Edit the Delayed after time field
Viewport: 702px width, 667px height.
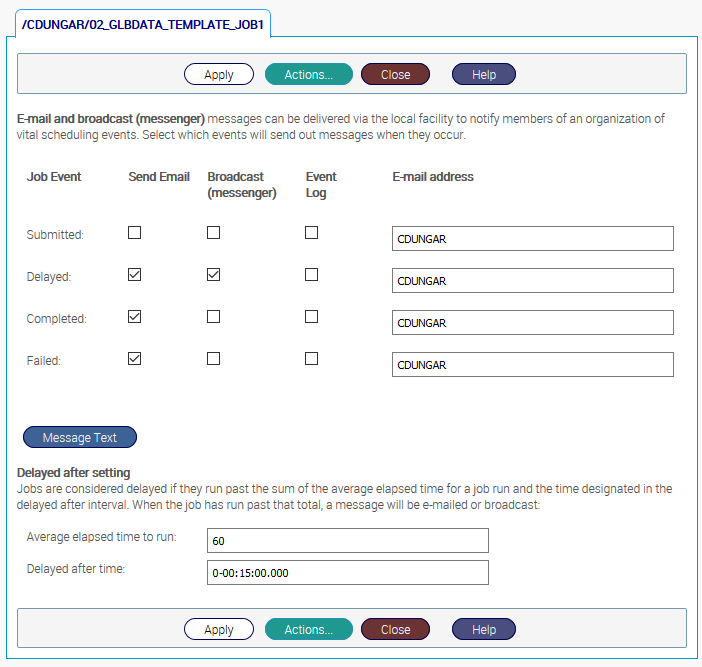(x=347, y=573)
